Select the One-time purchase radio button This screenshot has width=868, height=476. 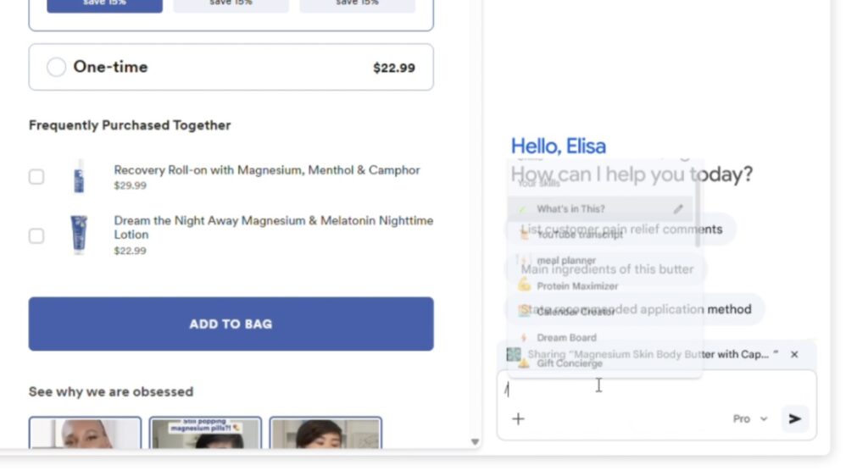coord(56,67)
